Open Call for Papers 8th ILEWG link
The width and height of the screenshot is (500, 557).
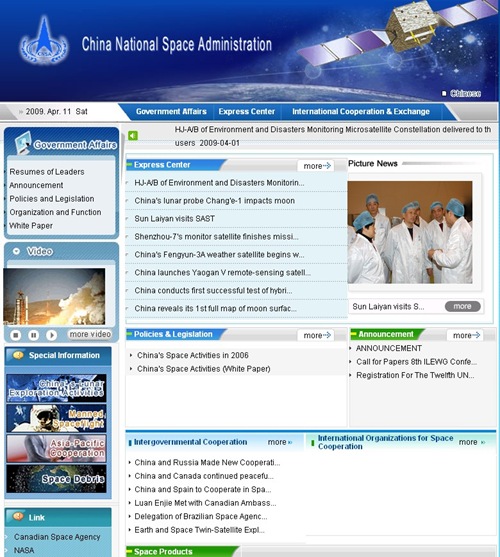click(x=416, y=362)
